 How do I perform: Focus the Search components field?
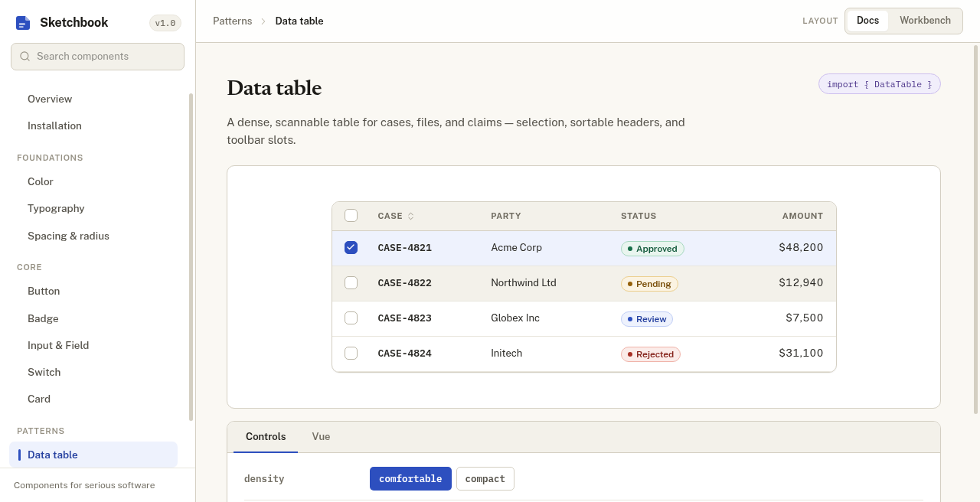click(x=97, y=57)
